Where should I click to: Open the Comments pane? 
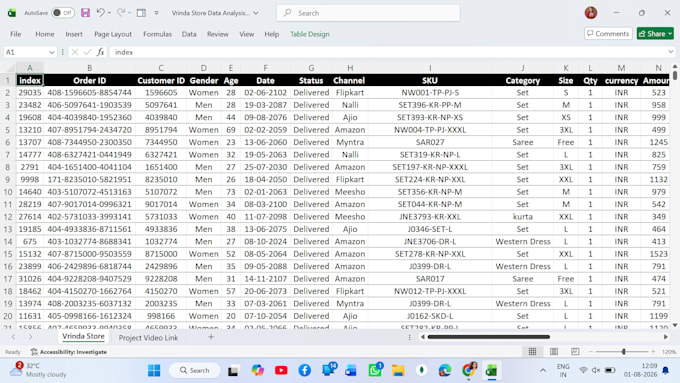[x=608, y=33]
